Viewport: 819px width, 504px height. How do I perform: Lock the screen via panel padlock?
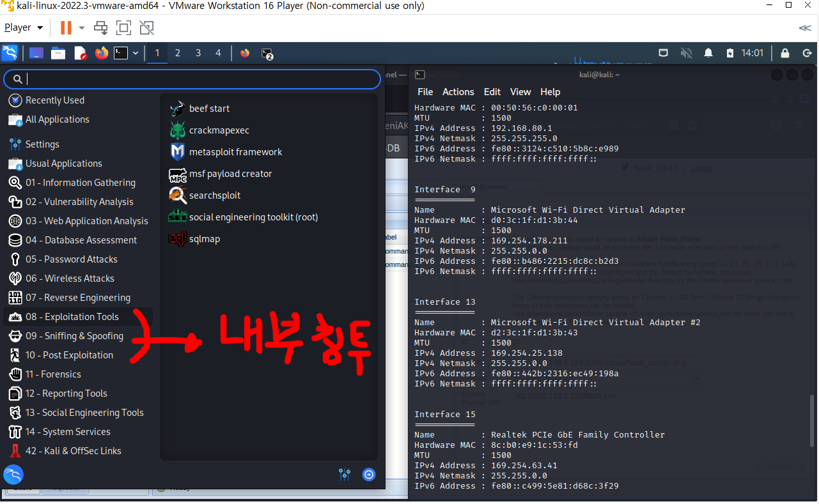[x=785, y=53]
